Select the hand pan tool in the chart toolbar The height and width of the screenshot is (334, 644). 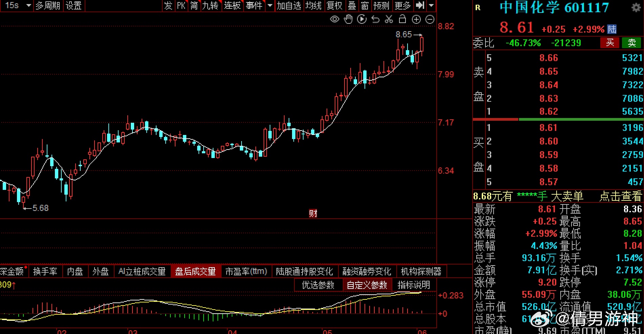348,19
